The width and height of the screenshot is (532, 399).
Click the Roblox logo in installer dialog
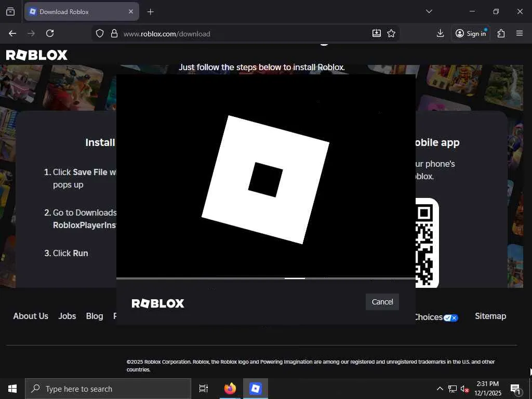pyautogui.click(x=158, y=303)
